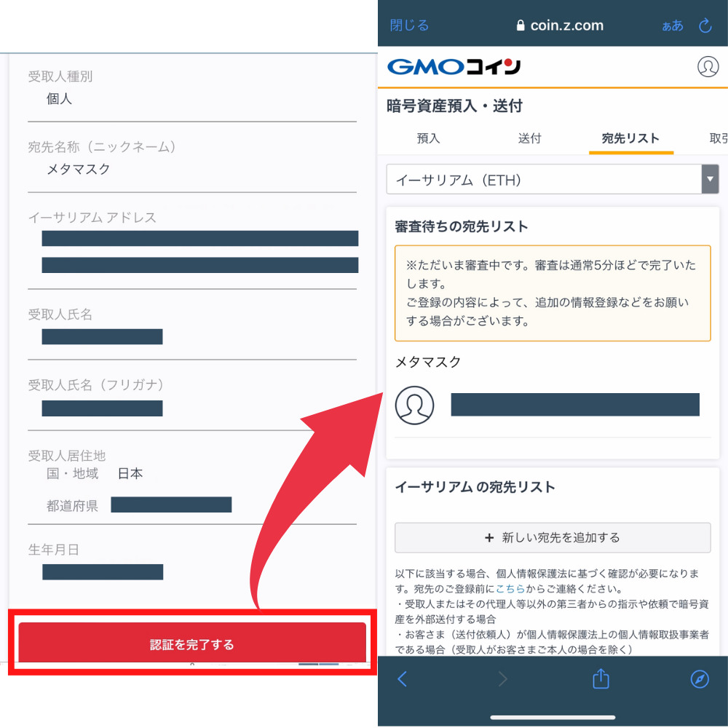Tap the 審査待ちの宛先リスト heading
The width and height of the screenshot is (728, 728).
pos(461,226)
